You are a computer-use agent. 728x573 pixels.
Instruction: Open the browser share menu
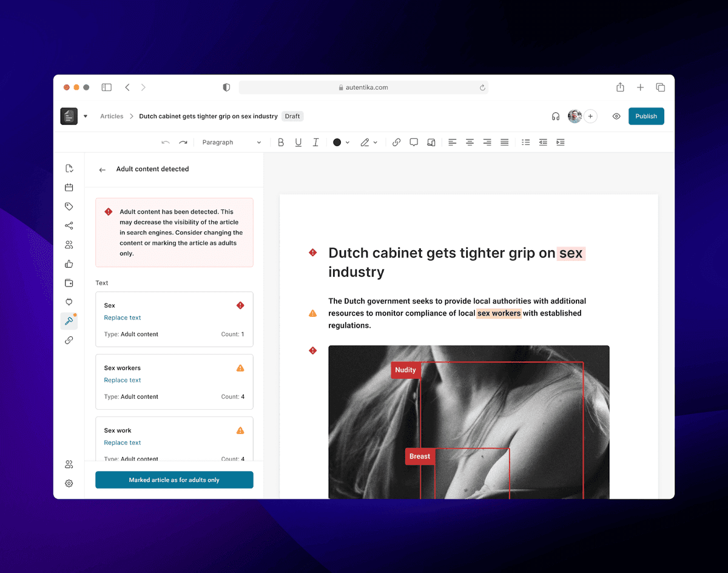pyautogui.click(x=620, y=87)
